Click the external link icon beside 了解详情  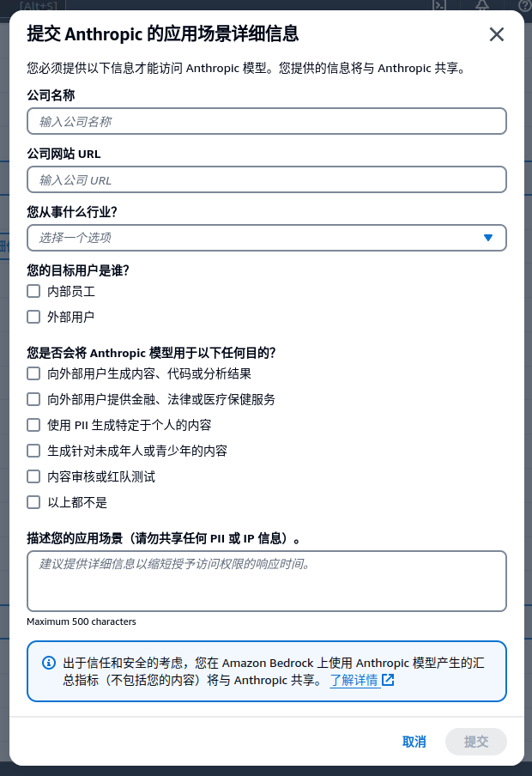coord(388,680)
